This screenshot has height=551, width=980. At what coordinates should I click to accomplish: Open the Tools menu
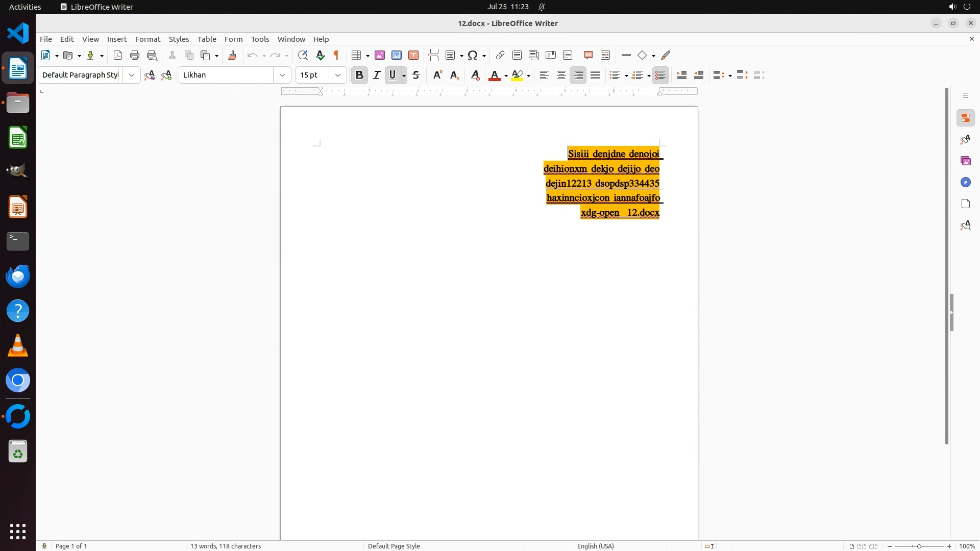pos(260,39)
